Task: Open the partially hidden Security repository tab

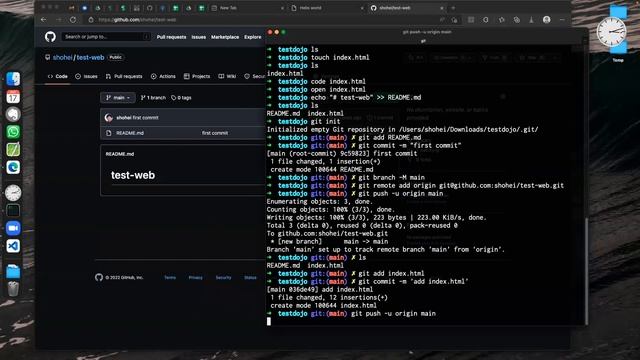Action: click(255, 76)
